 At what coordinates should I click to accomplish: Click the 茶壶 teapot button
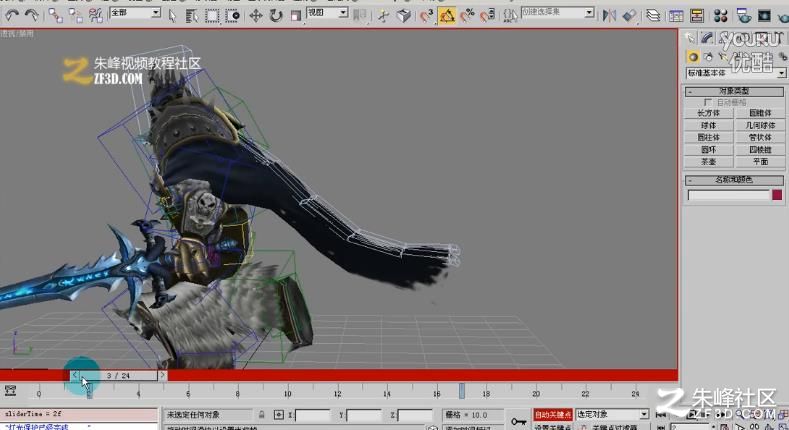pyautogui.click(x=708, y=161)
